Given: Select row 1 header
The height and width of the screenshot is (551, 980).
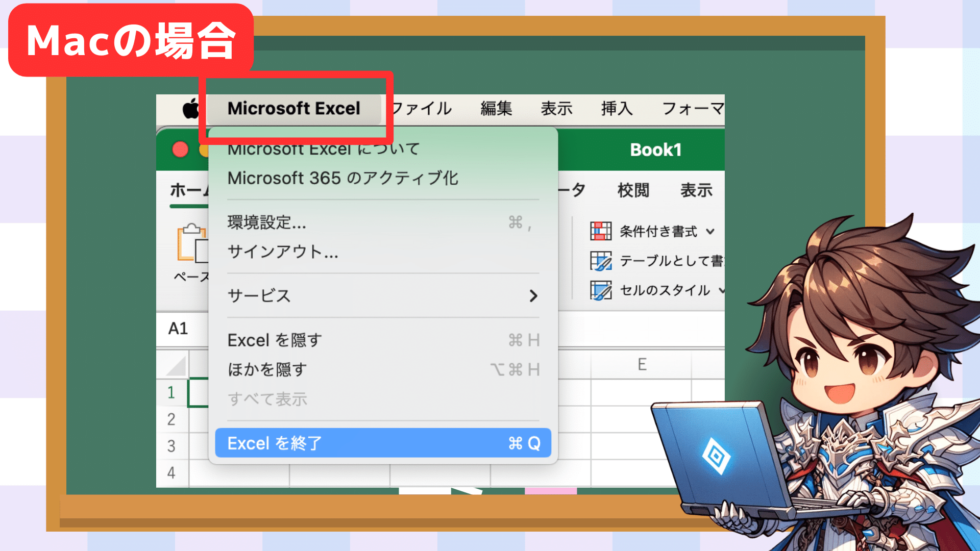Looking at the screenshot, I should pos(171,392).
